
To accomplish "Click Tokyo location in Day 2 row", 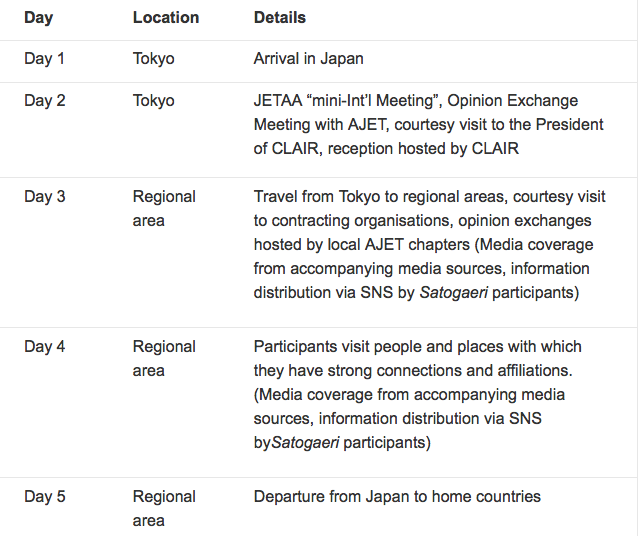I will coord(154,101).
